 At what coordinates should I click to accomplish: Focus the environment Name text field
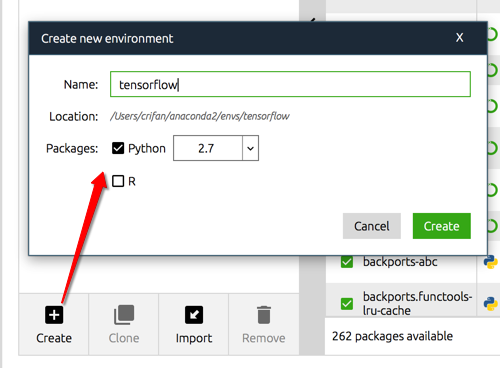coord(290,84)
